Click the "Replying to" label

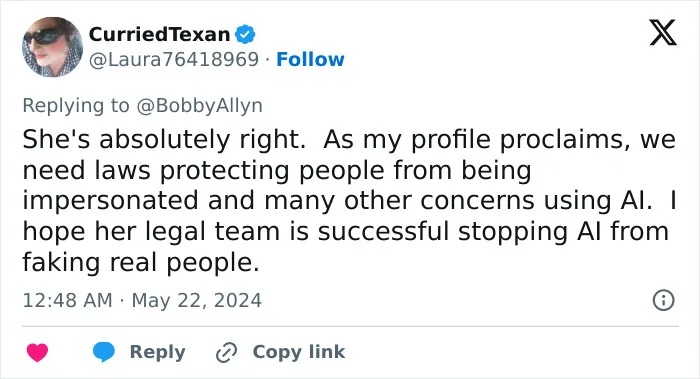76,105
